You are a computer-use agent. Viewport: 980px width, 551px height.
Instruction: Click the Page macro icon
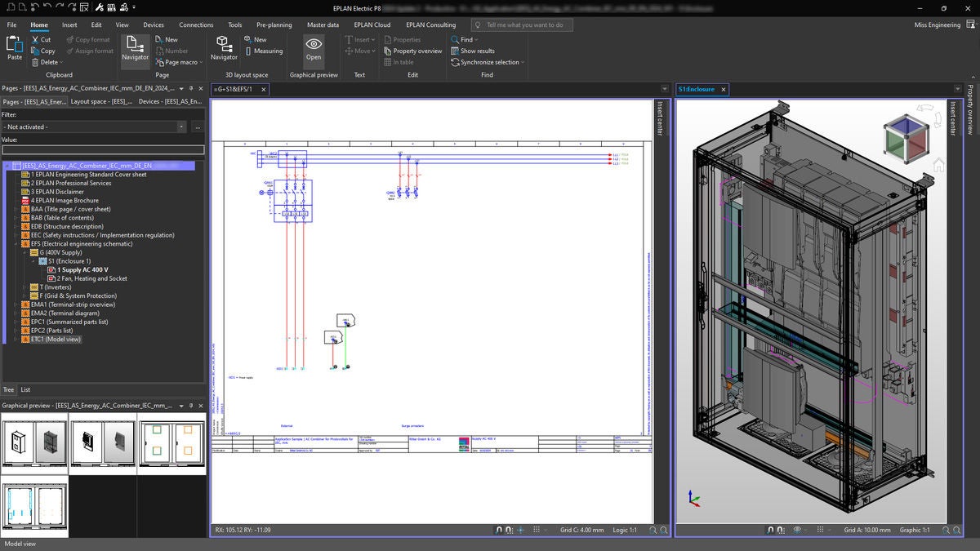(x=161, y=62)
